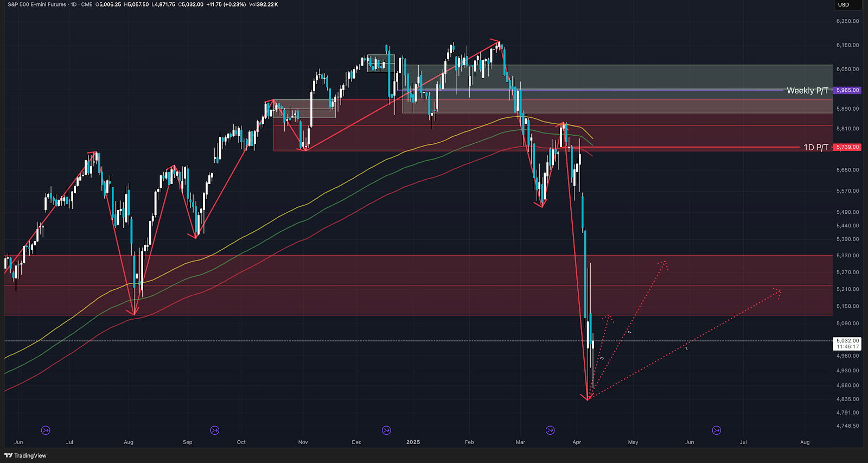Select the 1D P/T text label
This screenshot has height=463, width=868.
(x=815, y=147)
